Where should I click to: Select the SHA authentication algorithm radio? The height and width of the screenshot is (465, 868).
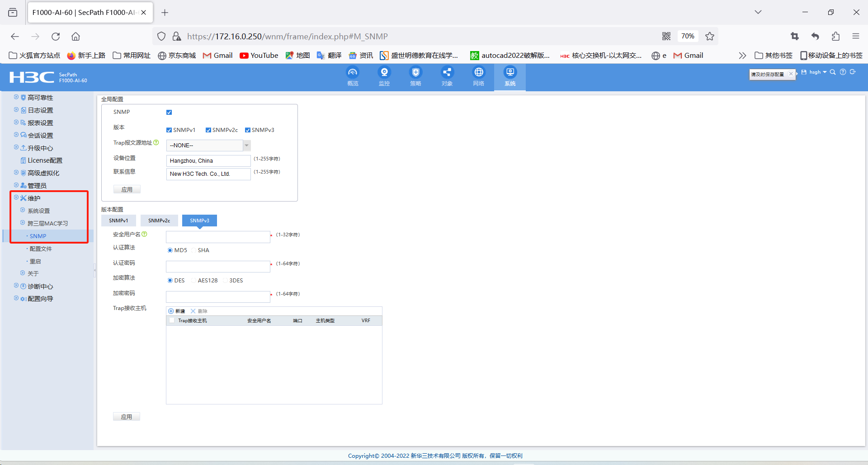193,250
